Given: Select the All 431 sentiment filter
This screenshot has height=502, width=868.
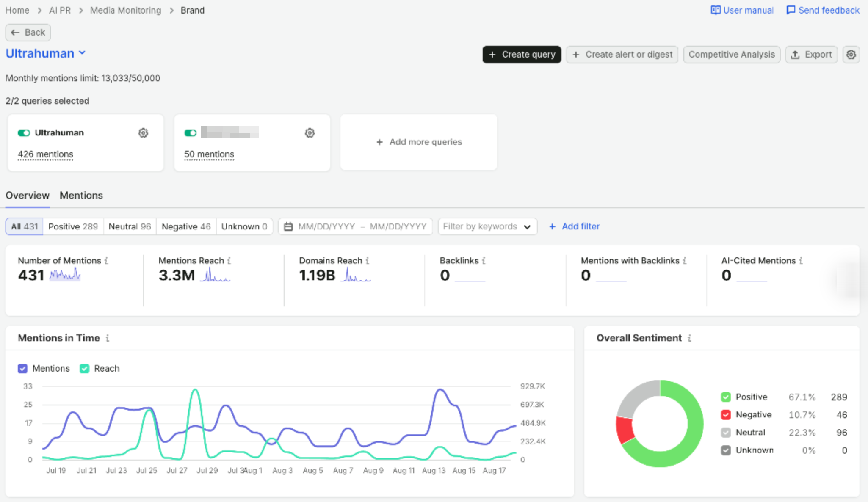Looking at the screenshot, I should pos(25,226).
